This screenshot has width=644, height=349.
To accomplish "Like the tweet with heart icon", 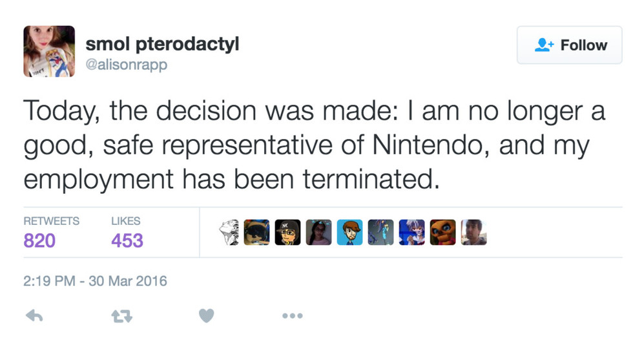I will click(205, 316).
